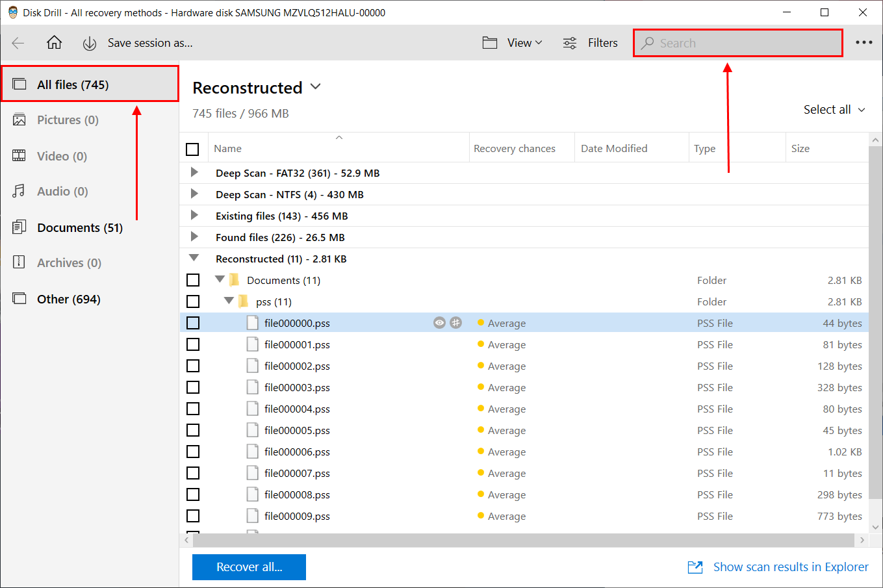The image size is (883, 588).
Task: Toggle checkbox next to pss folder
Action: [193, 301]
